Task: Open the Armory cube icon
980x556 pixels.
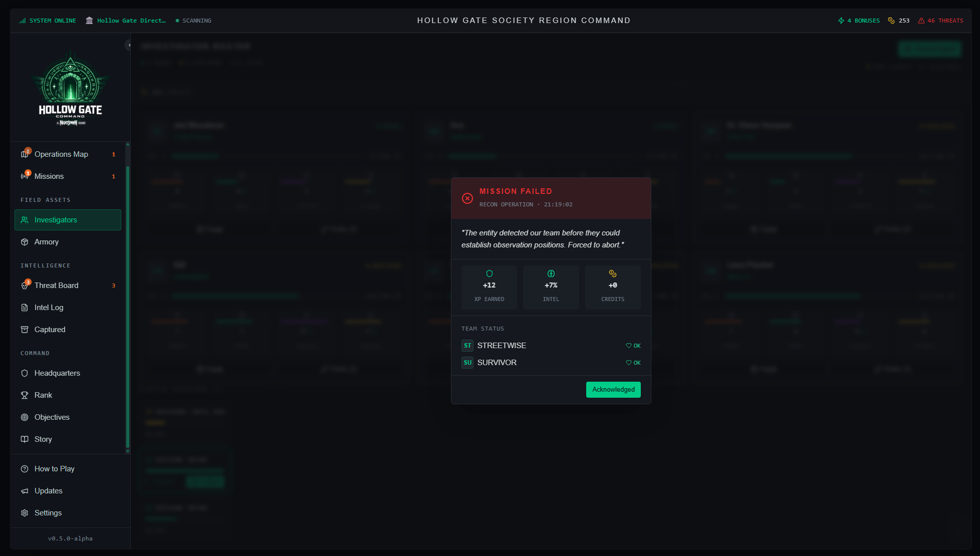Action: pos(25,242)
